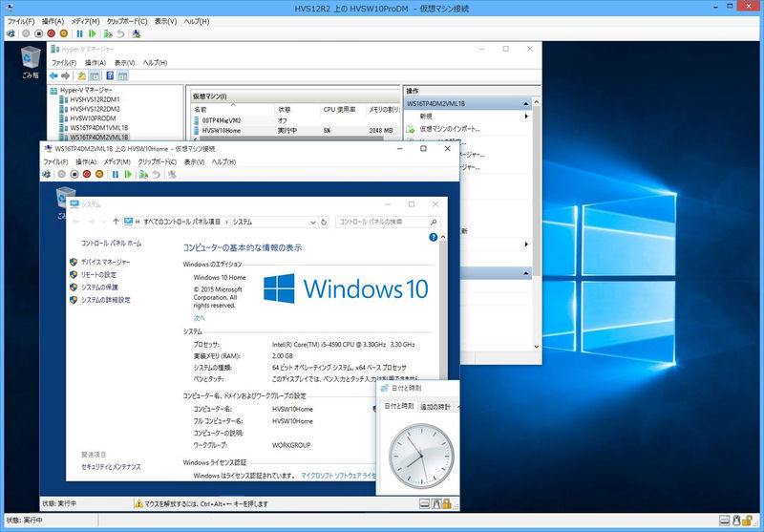
Task: Click コントロール パネル ホーム link
Action: [111, 244]
